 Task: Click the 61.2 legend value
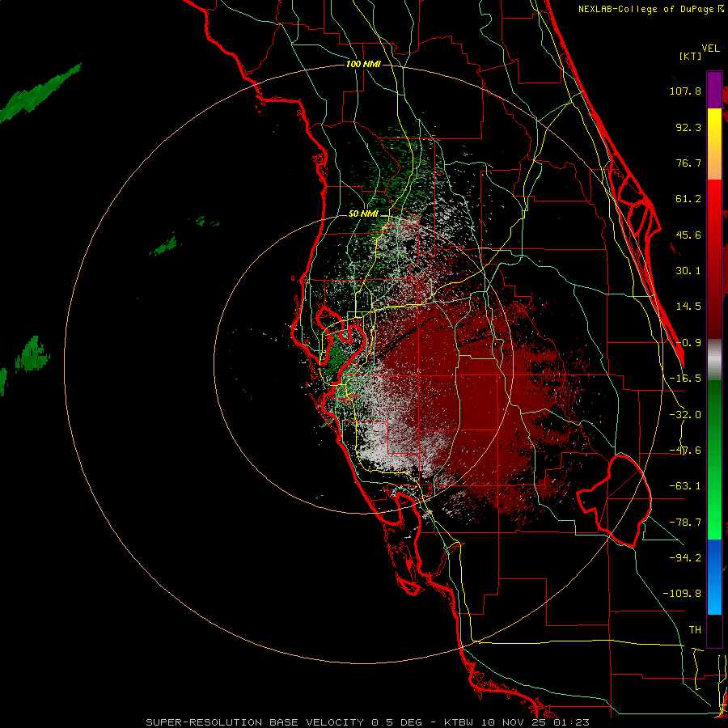(x=688, y=199)
